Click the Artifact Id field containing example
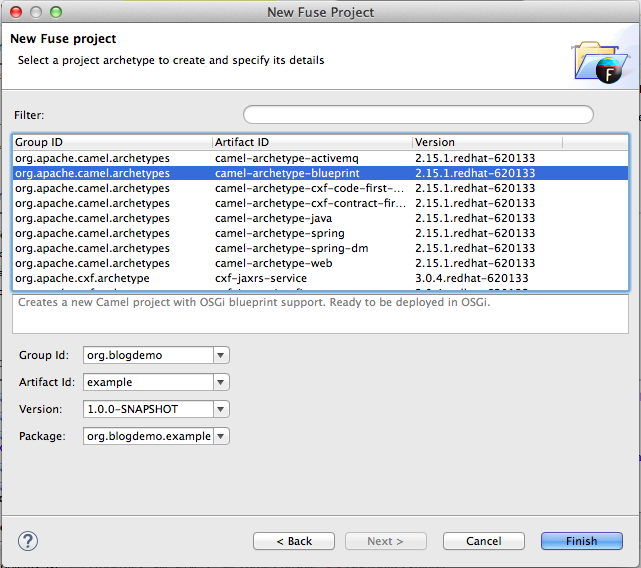Image resolution: width=641 pixels, height=568 pixels. [148, 382]
